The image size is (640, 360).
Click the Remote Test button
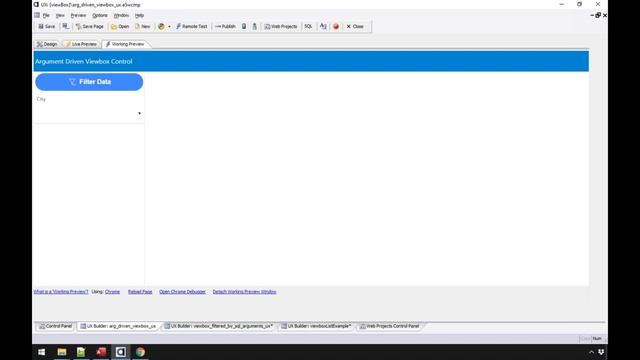(191, 27)
